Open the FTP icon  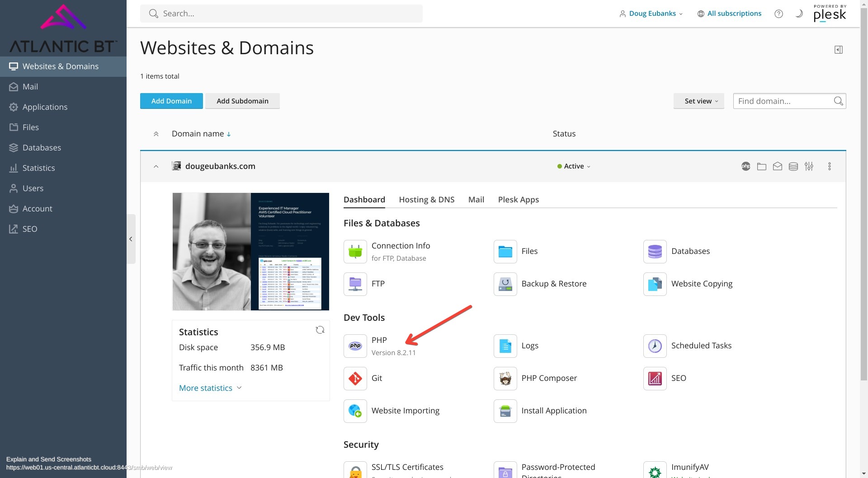click(355, 284)
